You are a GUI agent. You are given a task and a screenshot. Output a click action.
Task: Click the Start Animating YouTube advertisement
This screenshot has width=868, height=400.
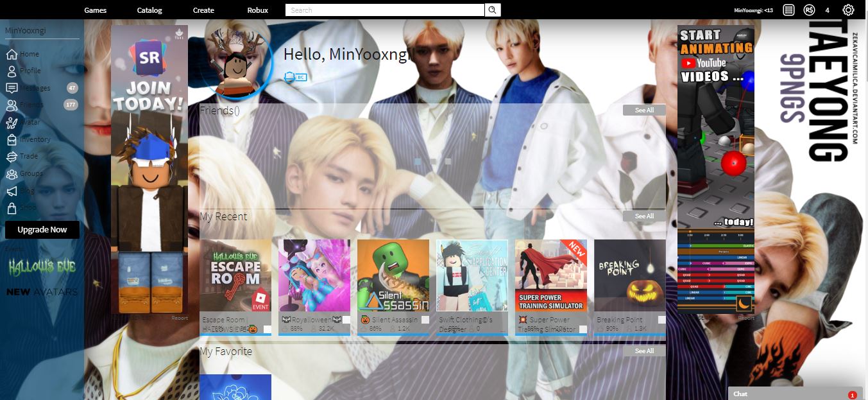point(716,170)
